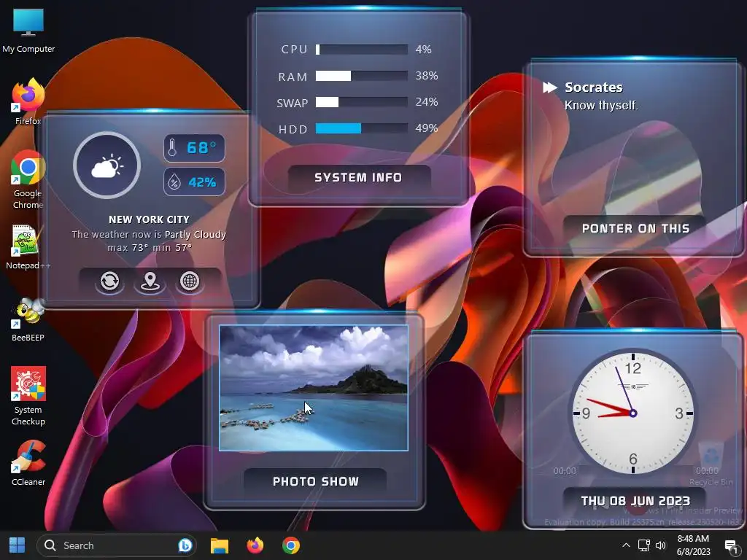Click the 'Know thyself.' quote text
747x560 pixels.
[x=601, y=105]
